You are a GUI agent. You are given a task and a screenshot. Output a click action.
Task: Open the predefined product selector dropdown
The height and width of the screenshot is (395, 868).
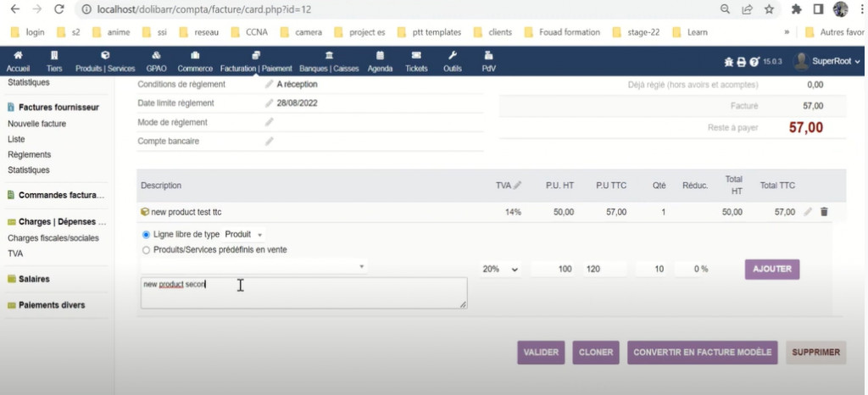click(x=254, y=266)
